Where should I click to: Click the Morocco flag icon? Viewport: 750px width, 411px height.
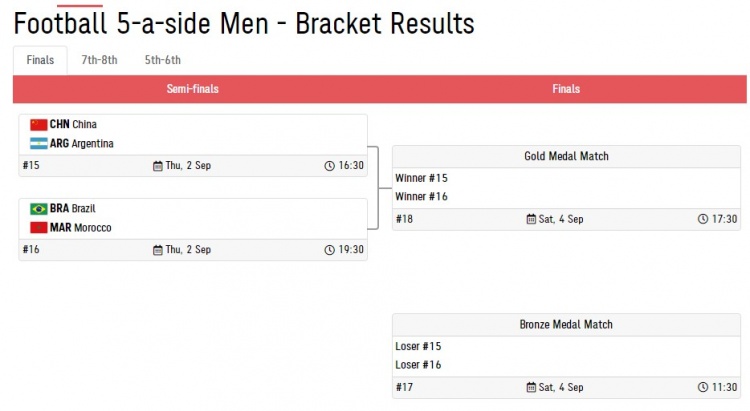click(x=39, y=228)
